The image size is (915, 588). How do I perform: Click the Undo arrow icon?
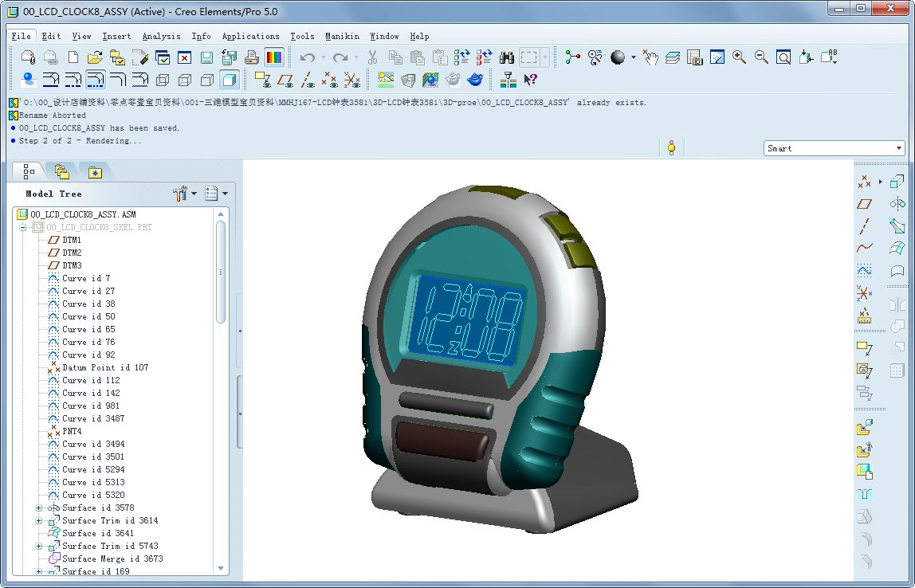(x=307, y=57)
